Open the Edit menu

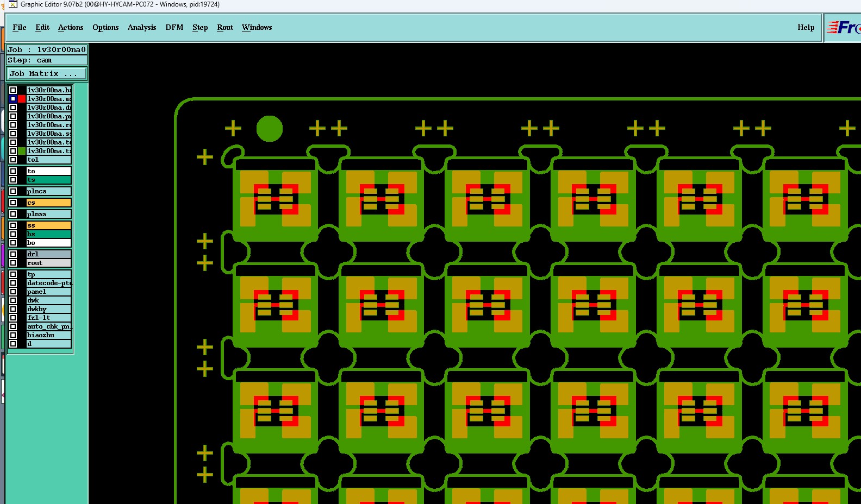coord(42,27)
